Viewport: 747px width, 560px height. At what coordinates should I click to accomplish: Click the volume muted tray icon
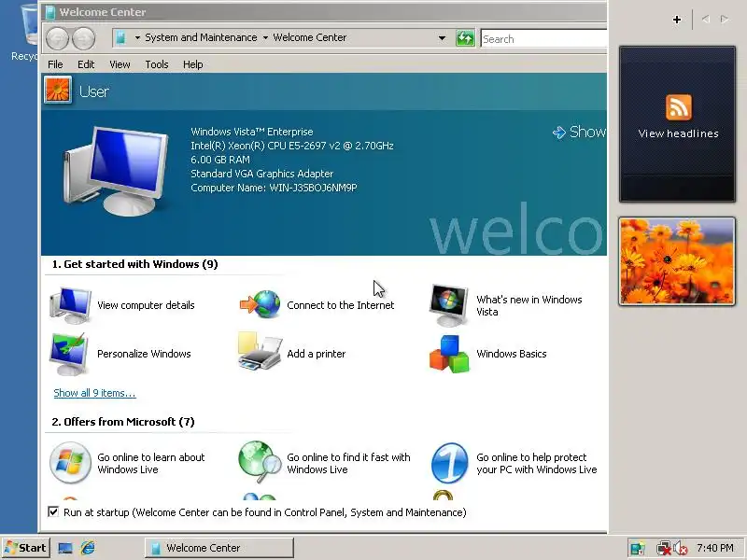tap(681, 549)
